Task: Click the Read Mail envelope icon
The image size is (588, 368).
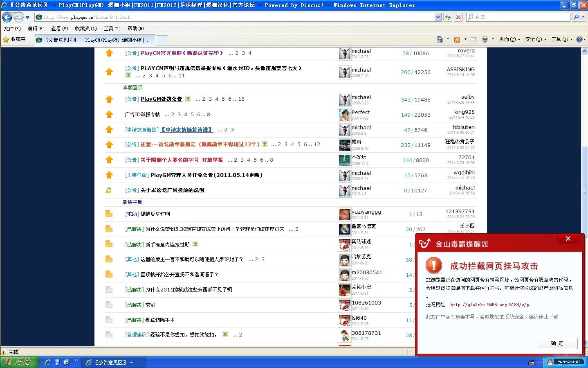Action: (473, 39)
